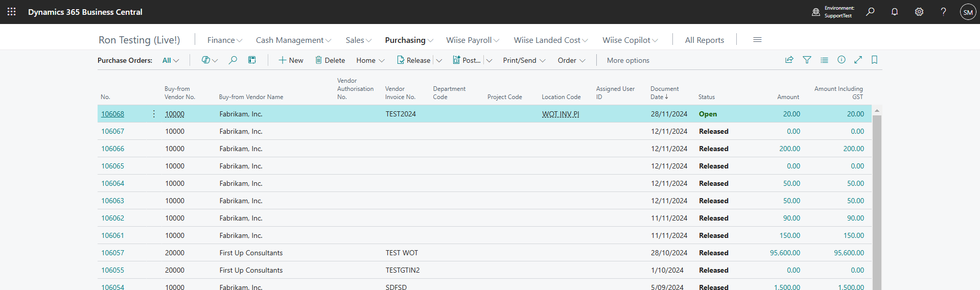Expand the Sales menu
Viewport: 980px width, 290px height.
point(359,40)
